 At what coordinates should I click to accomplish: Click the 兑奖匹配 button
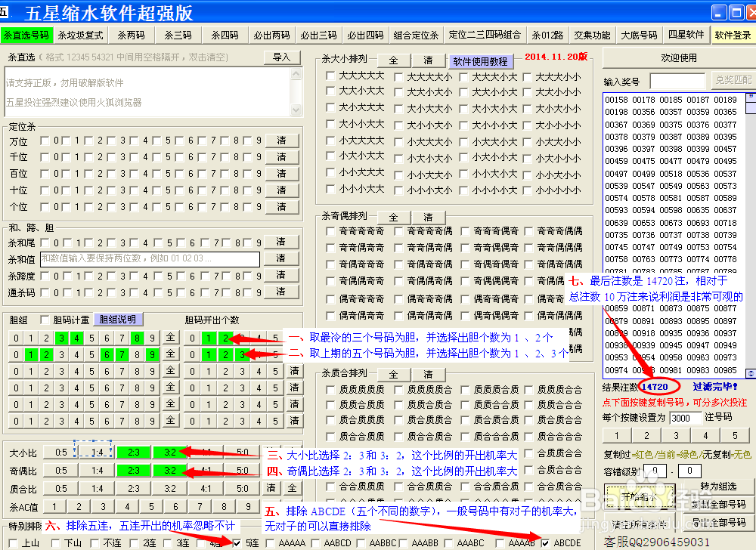[x=733, y=80]
